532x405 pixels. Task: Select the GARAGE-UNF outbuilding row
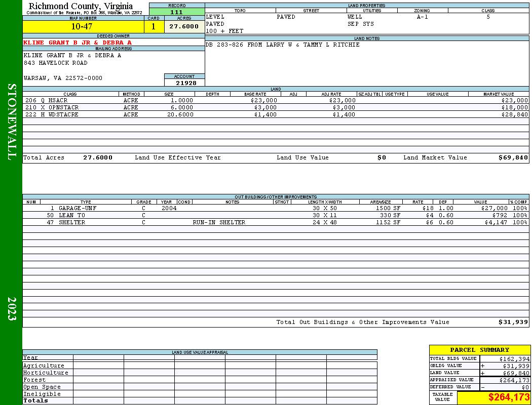[276, 208]
